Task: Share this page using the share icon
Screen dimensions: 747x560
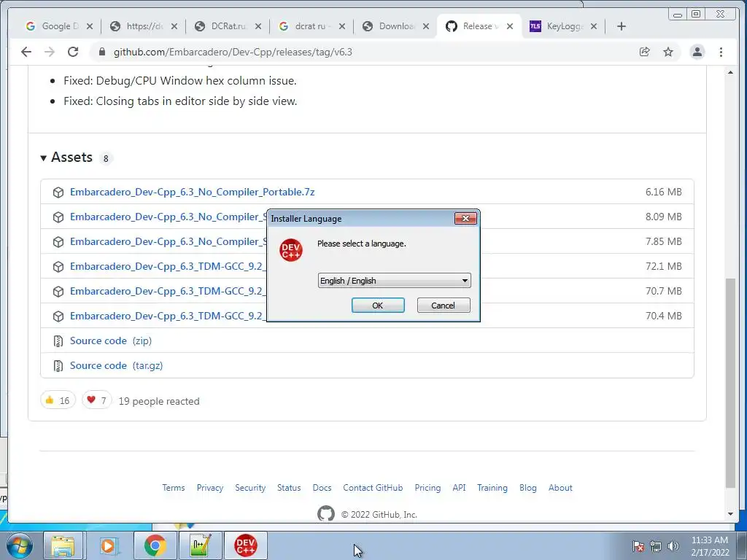Action: 645,52
